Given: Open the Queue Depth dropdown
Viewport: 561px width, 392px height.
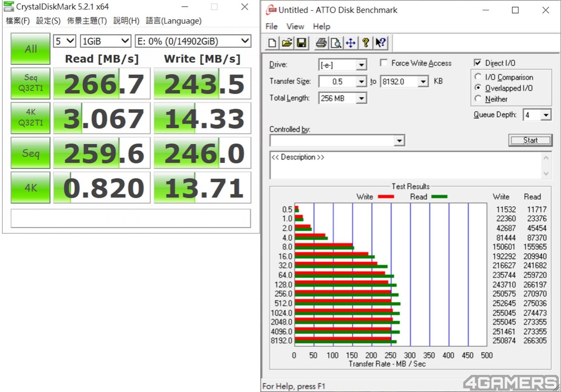Looking at the screenshot, I should [x=537, y=115].
